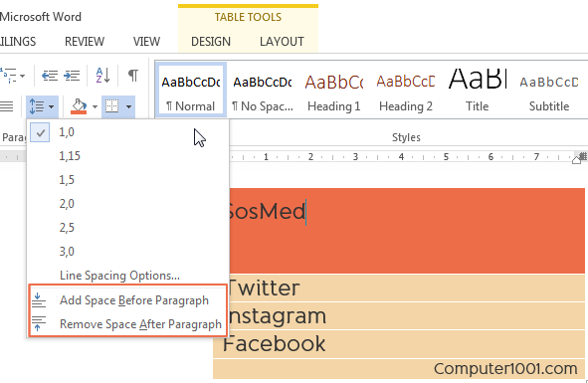
Task: Select line spacing 2,0
Action: [128, 204]
